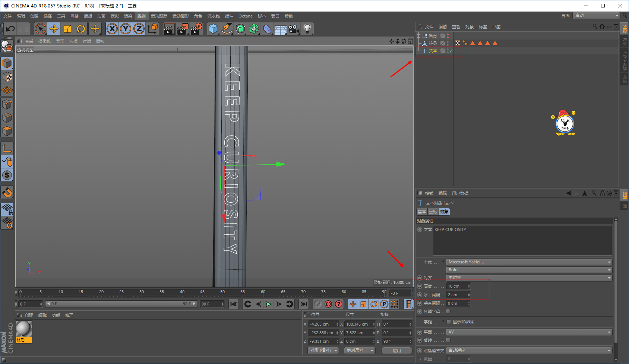
Task: Toggle X axis lock
Action: (x=112, y=29)
